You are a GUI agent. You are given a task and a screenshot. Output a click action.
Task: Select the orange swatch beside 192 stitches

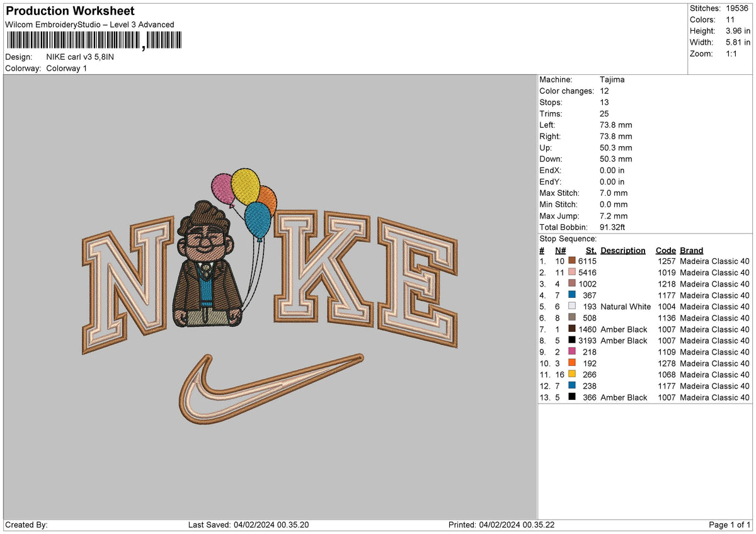572,363
